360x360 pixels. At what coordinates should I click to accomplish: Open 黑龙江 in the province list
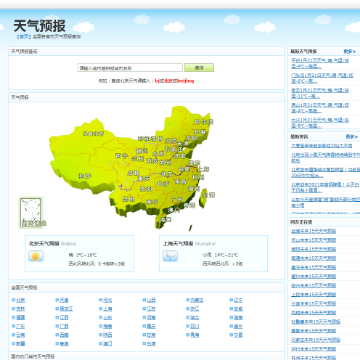tap(66, 309)
